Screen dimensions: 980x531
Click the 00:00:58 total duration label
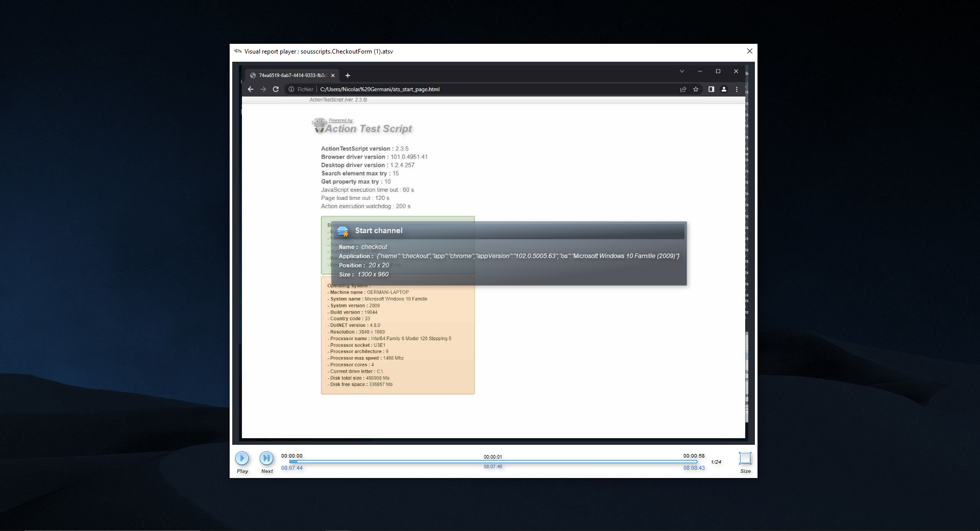click(694, 456)
